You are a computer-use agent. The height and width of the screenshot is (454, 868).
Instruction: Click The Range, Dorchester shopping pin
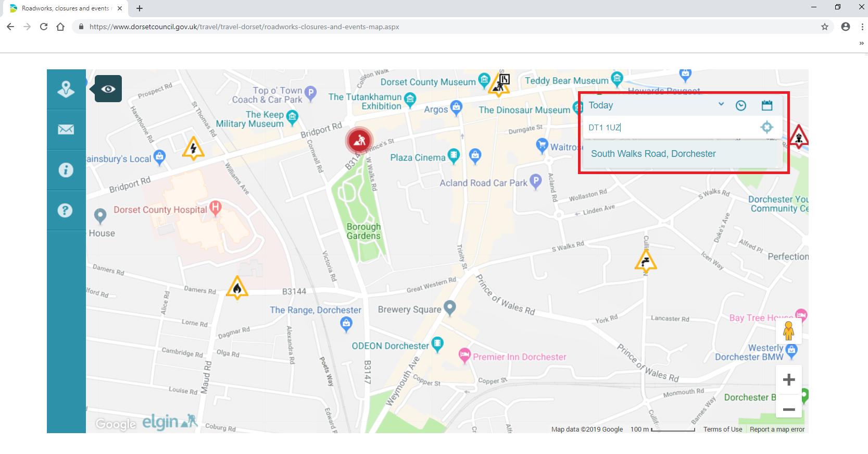tap(346, 324)
